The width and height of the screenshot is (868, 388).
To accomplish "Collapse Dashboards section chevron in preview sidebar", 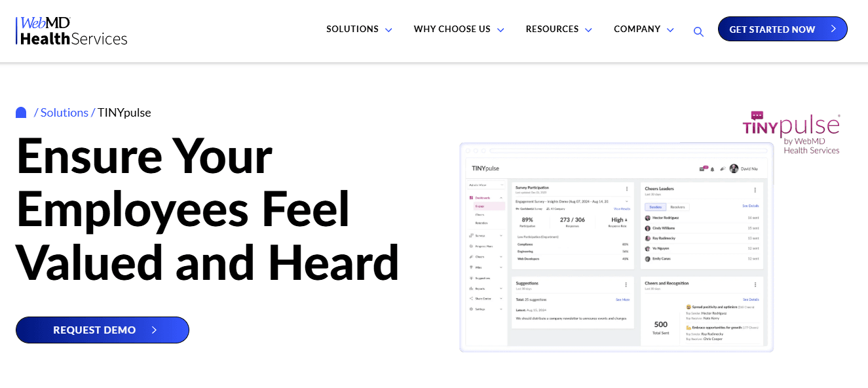I will [x=501, y=198].
